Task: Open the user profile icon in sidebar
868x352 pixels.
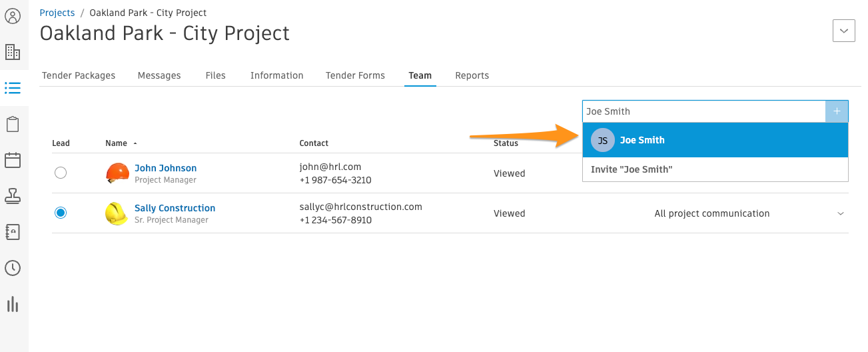Action: 13,16
